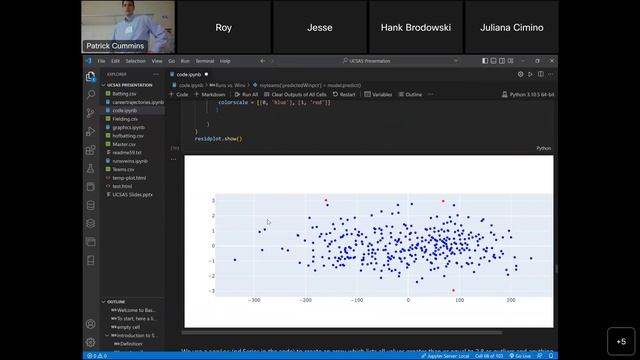Open Fielding.csv in the explorer
640x360 pixels.
[x=125, y=119]
